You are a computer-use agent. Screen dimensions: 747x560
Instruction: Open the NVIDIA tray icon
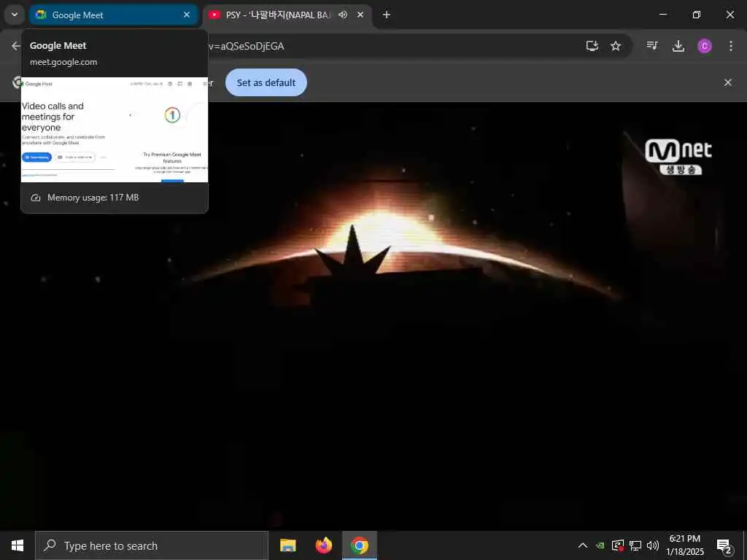600,545
